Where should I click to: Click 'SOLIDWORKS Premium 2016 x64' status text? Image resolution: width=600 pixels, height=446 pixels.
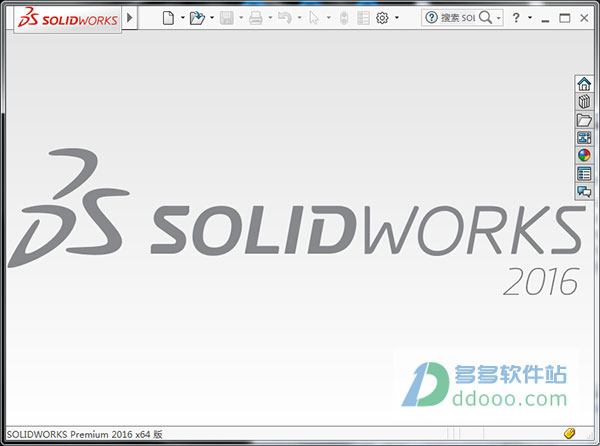[78, 435]
